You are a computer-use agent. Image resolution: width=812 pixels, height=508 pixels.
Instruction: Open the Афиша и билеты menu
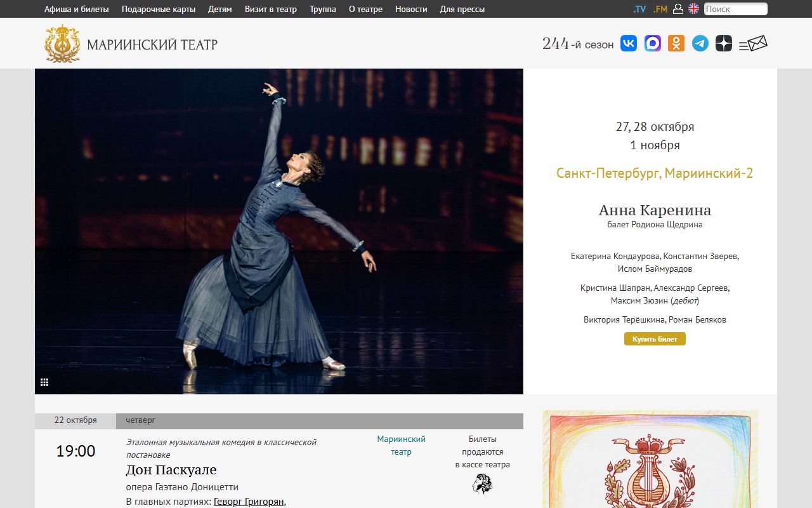coord(77,9)
